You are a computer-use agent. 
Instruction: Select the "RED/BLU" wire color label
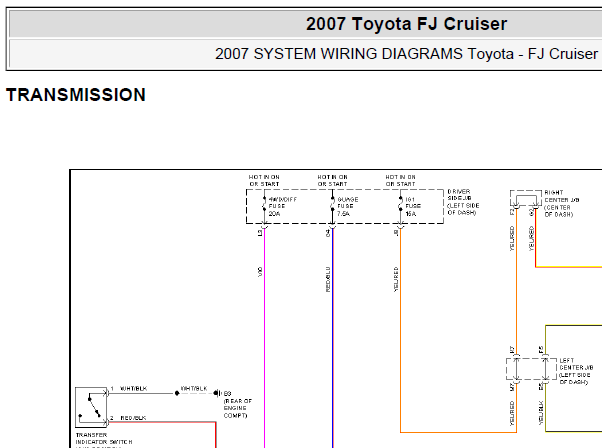[328, 279]
